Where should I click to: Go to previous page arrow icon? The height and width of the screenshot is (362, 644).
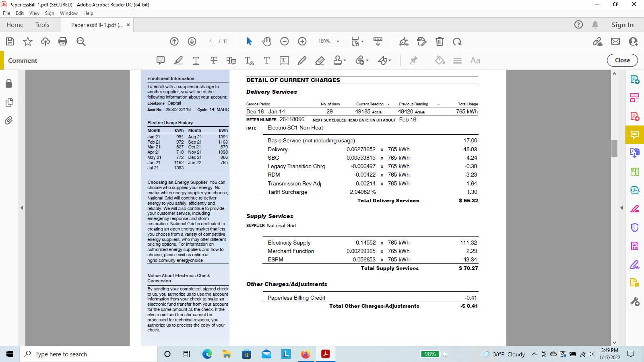coord(174,41)
